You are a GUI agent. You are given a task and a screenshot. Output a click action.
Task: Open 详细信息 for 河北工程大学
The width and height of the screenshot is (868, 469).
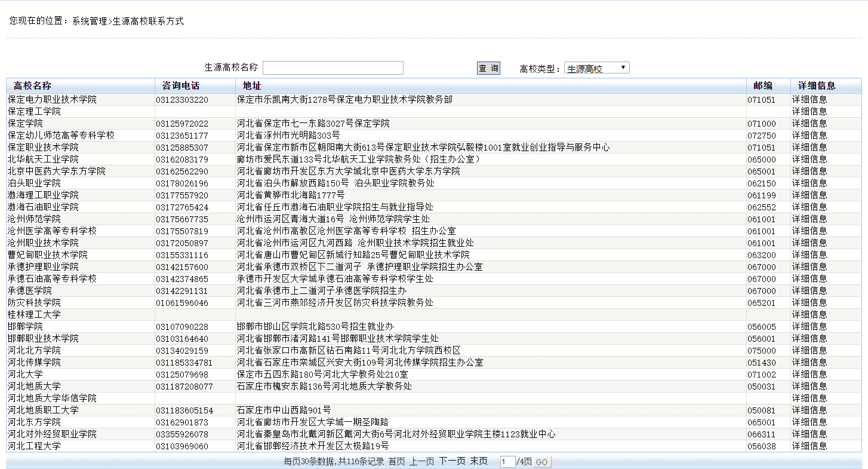click(809, 446)
